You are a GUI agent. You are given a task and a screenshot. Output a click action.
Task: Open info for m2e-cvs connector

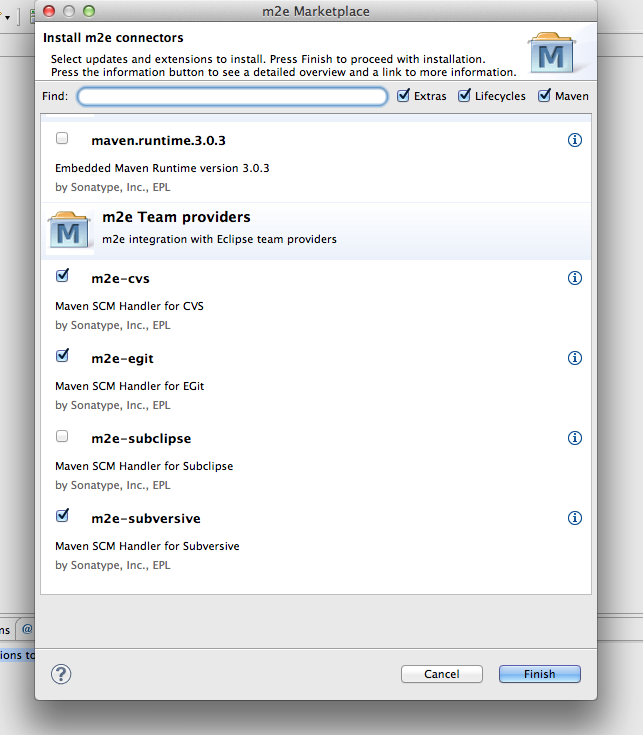(x=575, y=278)
